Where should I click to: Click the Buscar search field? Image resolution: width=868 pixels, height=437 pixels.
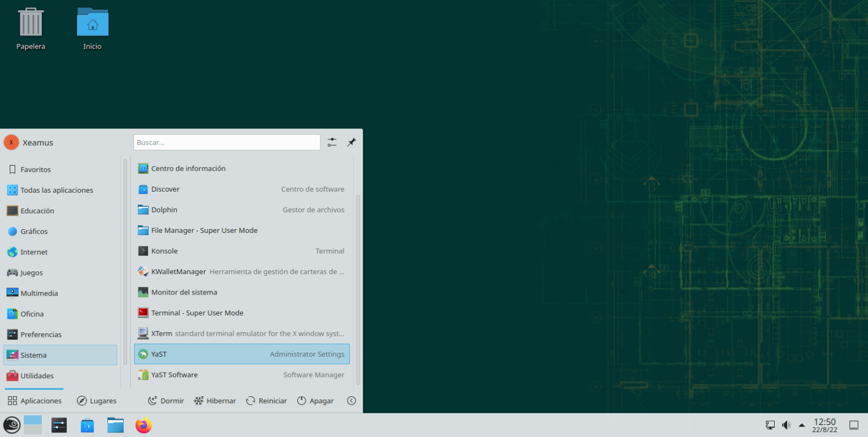tap(226, 142)
